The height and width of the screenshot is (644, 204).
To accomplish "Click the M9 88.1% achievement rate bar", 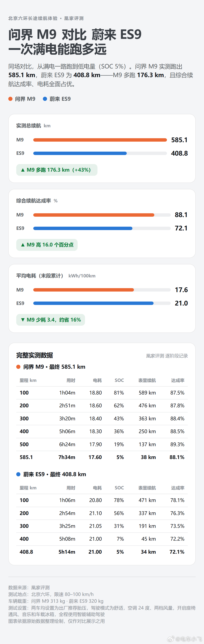I will 94,215.
